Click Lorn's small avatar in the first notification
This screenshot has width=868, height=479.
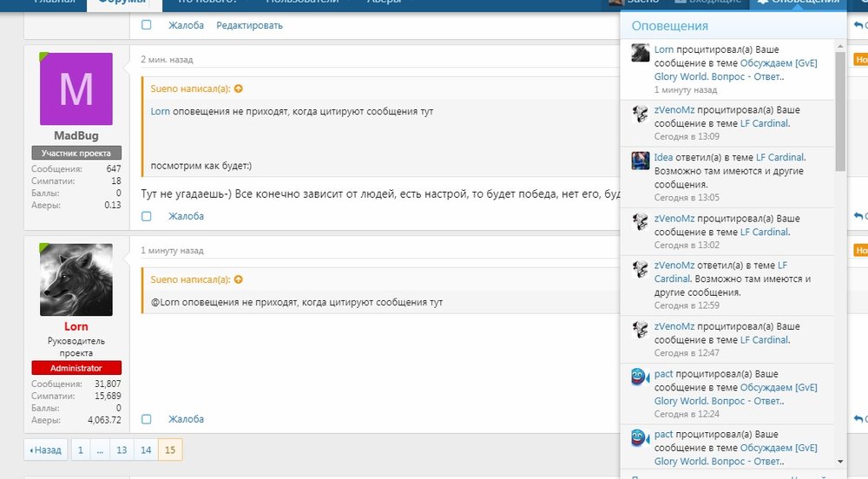point(641,53)
